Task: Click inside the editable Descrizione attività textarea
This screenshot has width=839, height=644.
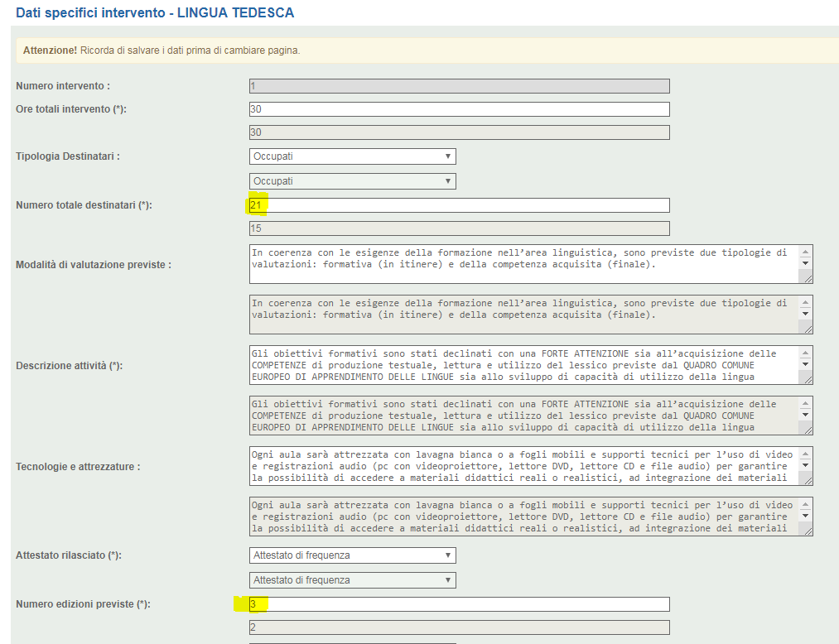Action: [522, 365]
